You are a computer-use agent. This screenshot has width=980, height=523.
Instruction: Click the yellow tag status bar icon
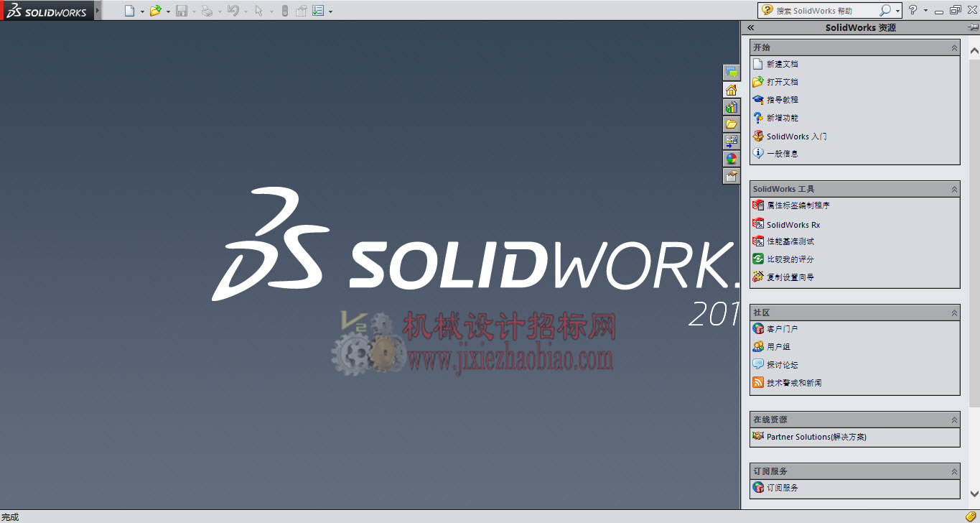(971, 517)
